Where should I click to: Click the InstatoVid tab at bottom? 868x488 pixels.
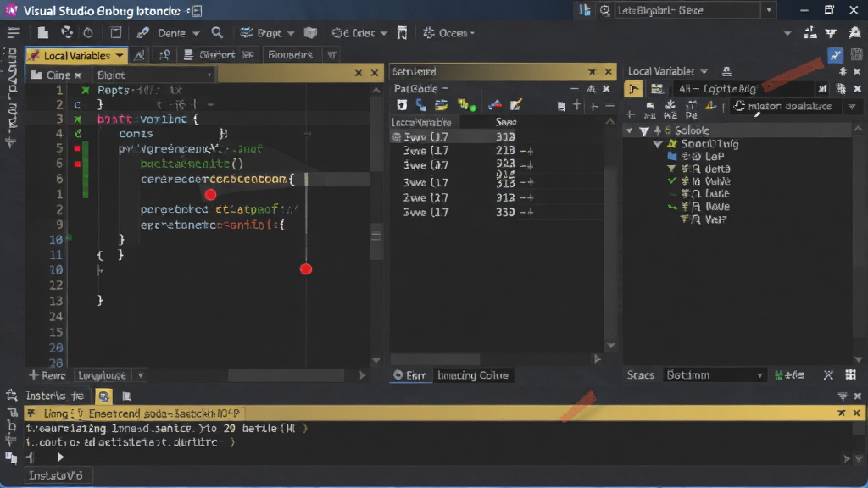58,475
